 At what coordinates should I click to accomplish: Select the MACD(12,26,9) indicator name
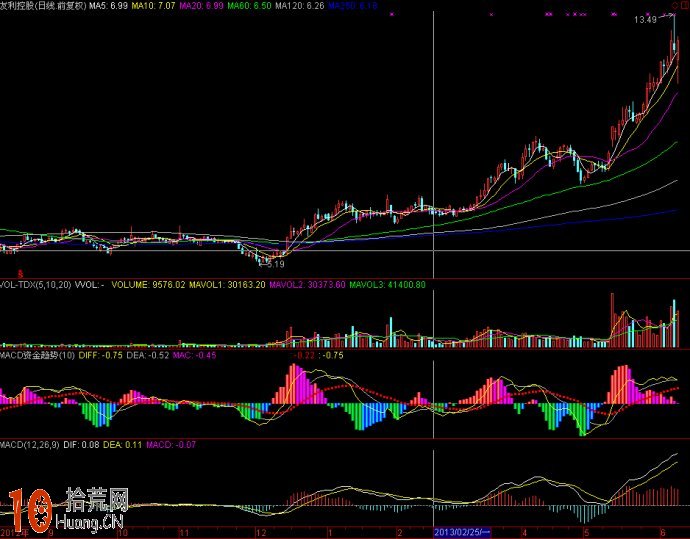[x=29, y=445]
